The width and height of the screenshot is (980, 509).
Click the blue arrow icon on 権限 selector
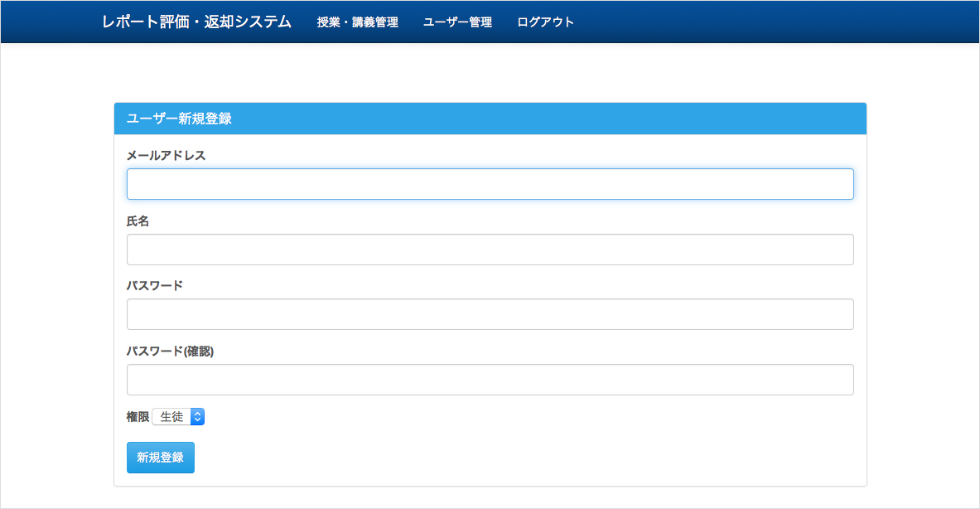[x=197, y=417]
